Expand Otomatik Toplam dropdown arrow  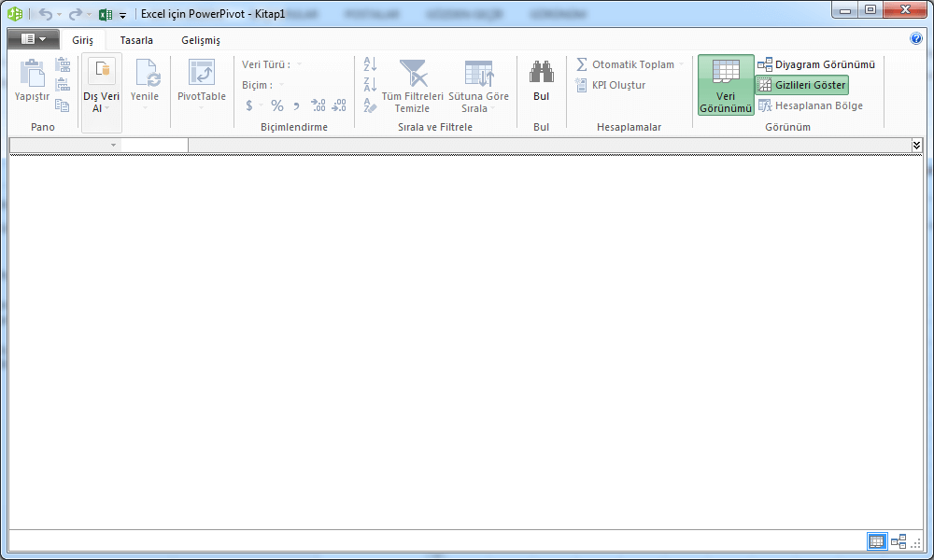(682, 64)
